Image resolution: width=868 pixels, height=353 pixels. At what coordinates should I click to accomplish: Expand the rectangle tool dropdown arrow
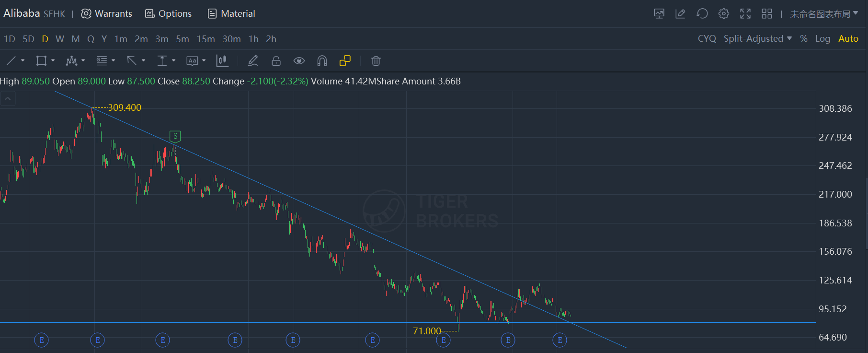tap(53, 61)
